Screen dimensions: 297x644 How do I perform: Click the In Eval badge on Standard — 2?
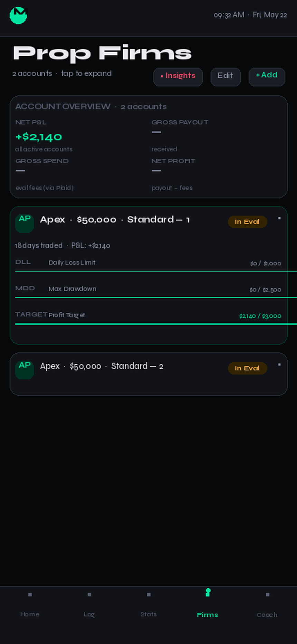tap(247, 368)
